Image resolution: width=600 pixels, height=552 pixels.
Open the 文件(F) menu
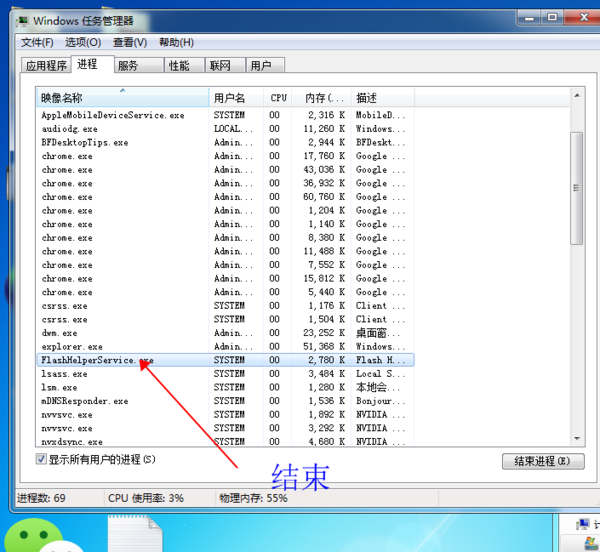[x=37, y=42]
